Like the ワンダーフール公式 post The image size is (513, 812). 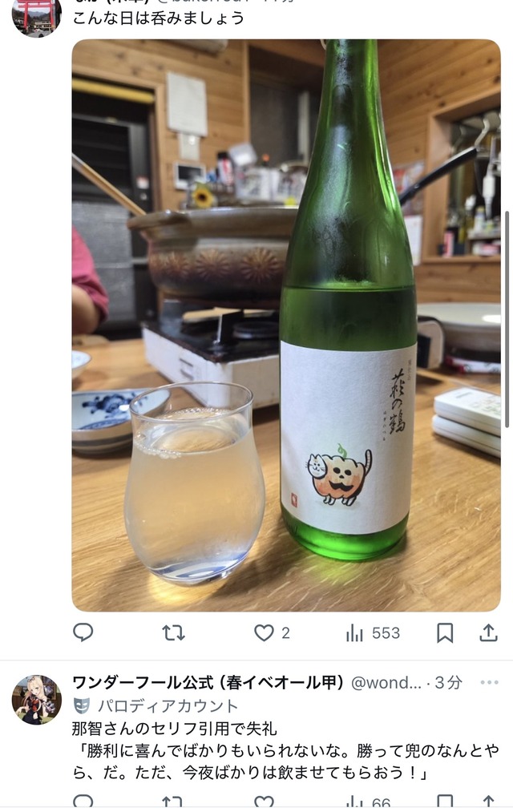[x=264, y=802]
